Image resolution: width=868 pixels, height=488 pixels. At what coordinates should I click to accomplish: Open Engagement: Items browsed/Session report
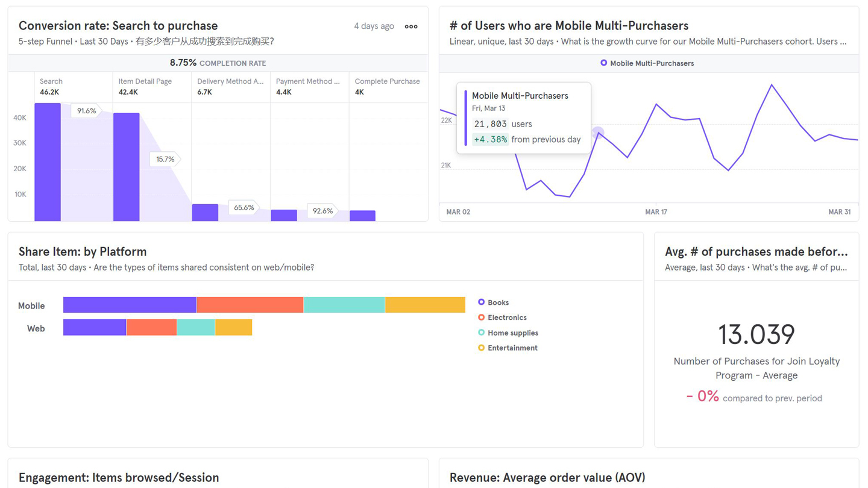pyautogui.click(x=119, y=478)
